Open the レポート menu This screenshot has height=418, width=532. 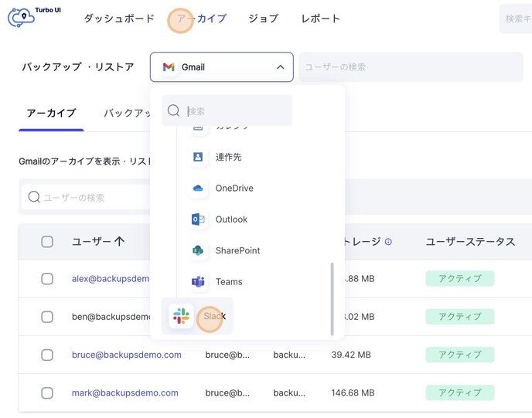point(321,19)
